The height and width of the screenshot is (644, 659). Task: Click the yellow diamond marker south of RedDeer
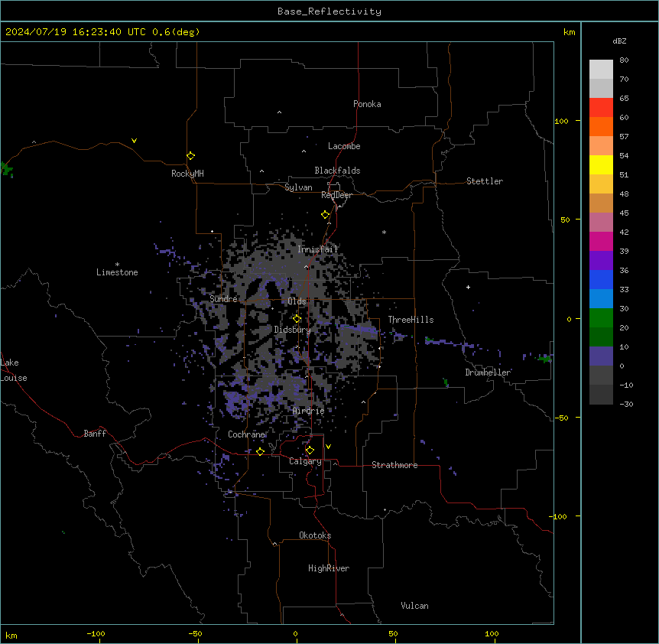(325, 215)
